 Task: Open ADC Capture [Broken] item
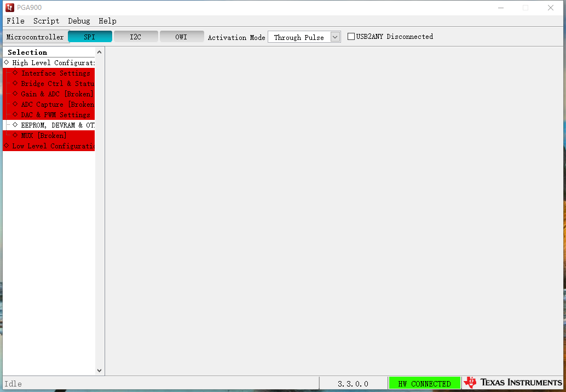[x=57, y=105]
